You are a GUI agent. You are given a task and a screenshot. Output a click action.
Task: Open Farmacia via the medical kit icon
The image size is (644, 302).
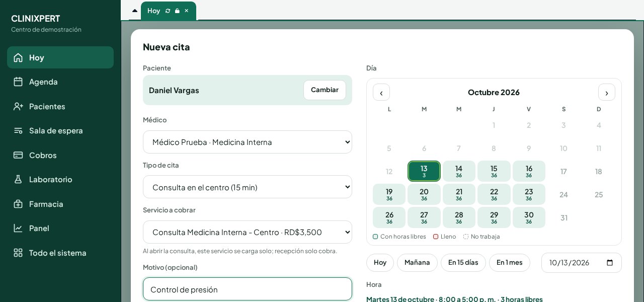(x=18, y=204)
